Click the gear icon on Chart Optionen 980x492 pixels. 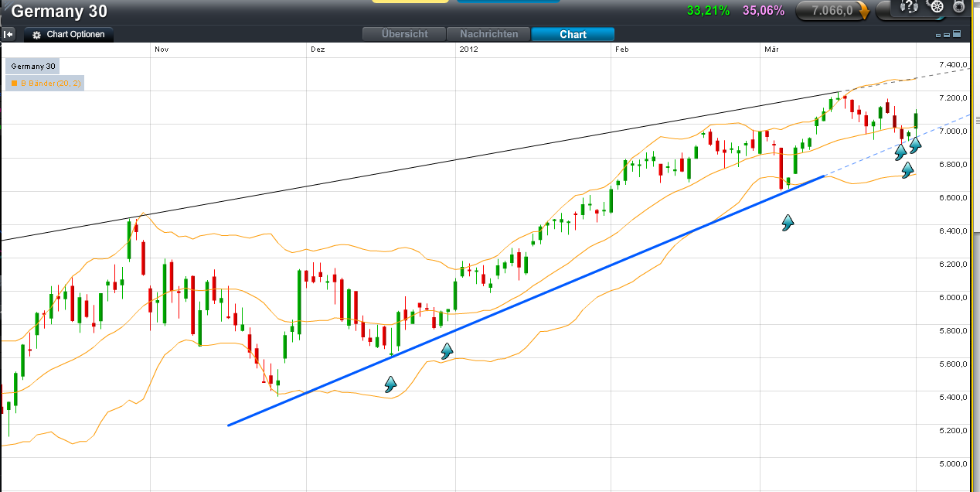pos(36,35)
